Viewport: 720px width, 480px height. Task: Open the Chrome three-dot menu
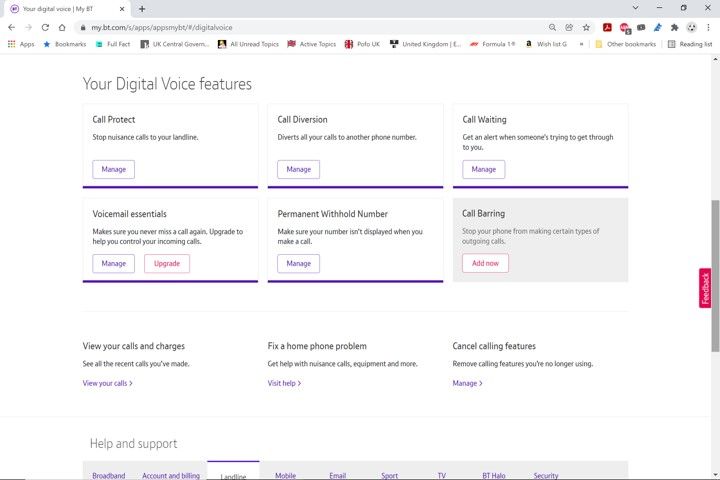point(708,28)
